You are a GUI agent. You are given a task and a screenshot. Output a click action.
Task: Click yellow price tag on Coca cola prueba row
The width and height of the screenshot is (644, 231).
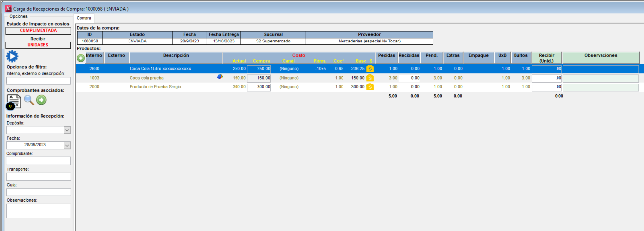[370, 78]
